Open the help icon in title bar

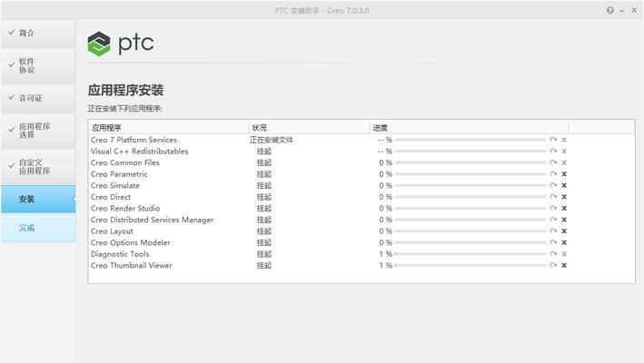(609, 10)
